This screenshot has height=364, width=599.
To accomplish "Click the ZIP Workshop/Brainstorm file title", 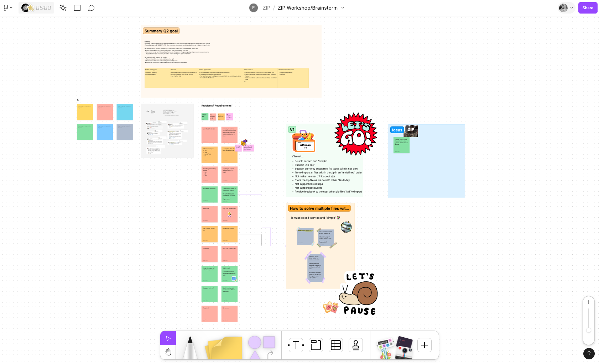I will tap(308, 8).
